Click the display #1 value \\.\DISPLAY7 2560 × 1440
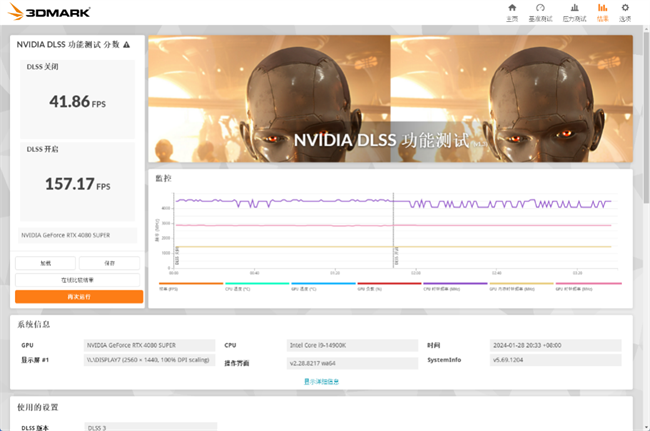 pyautogui.click(x=150, y=360)
